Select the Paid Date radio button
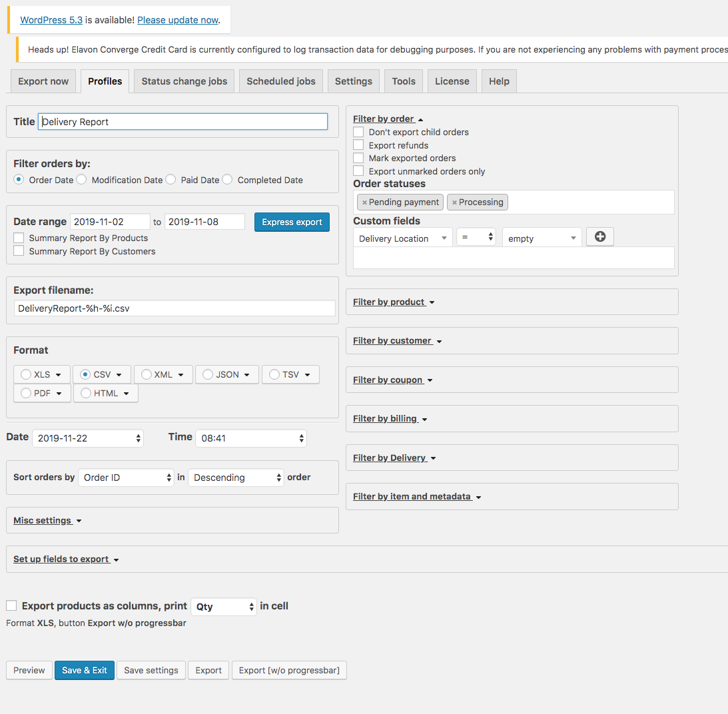The height and width of the screenshot is (714, 728). pyautogui.click(x=171, y=180)
